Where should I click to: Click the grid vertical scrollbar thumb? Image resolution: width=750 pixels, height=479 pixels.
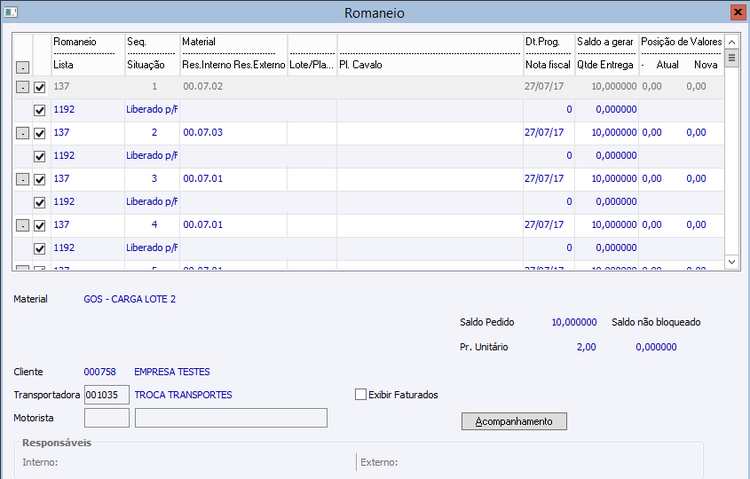coord(732,59)
